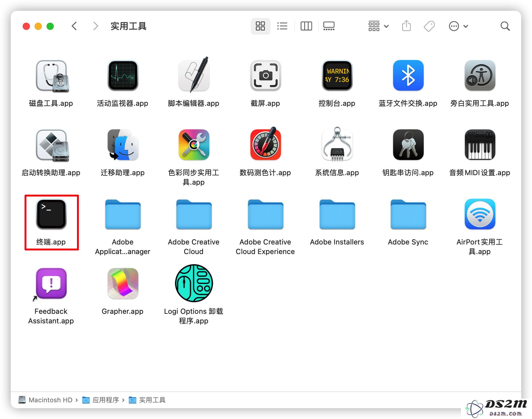Screen dimensions: 532x419
Task: Click 应用程序 in the path bar
Action: tap(101, 400)
